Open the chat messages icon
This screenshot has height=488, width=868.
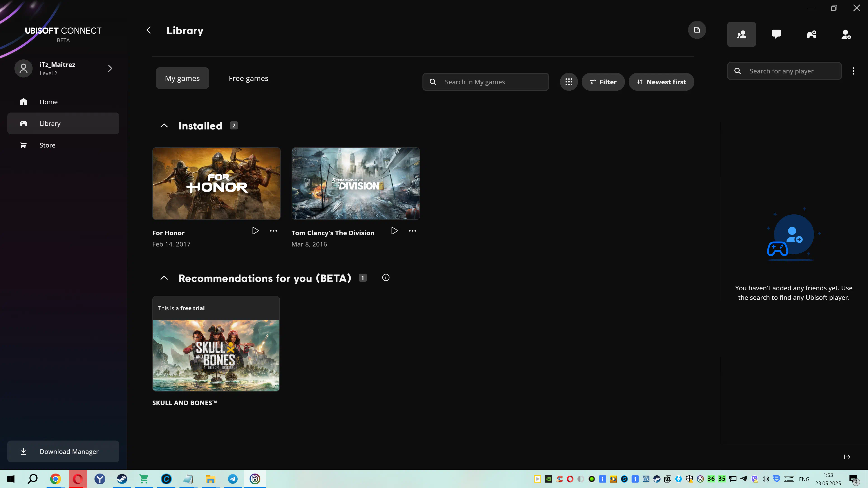776,34
